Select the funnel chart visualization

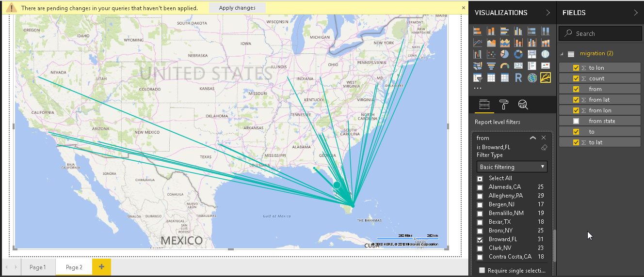(491, 66)
